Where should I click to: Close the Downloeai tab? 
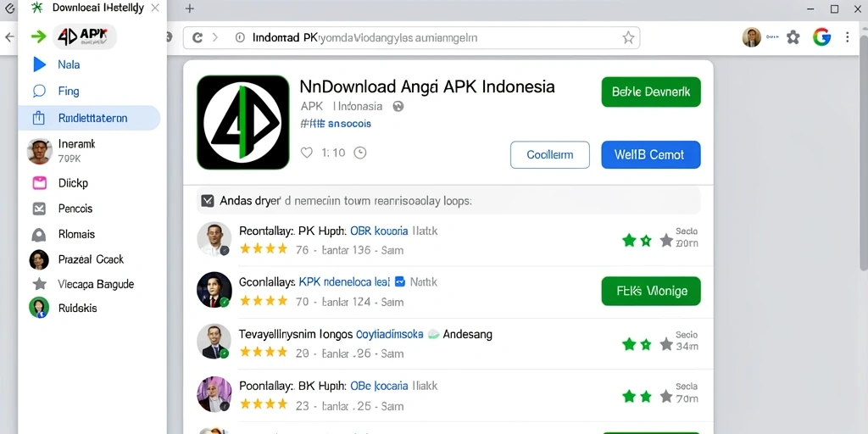155,8
